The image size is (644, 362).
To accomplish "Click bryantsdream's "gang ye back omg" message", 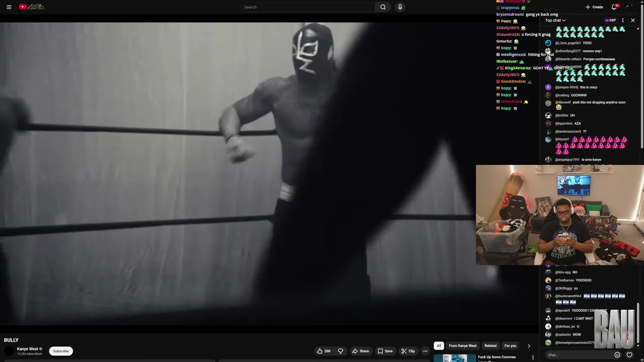I will pos(542,14).
